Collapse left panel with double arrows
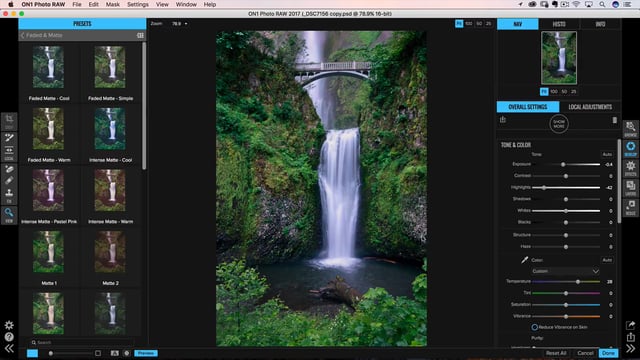 (x=9, y=349)
